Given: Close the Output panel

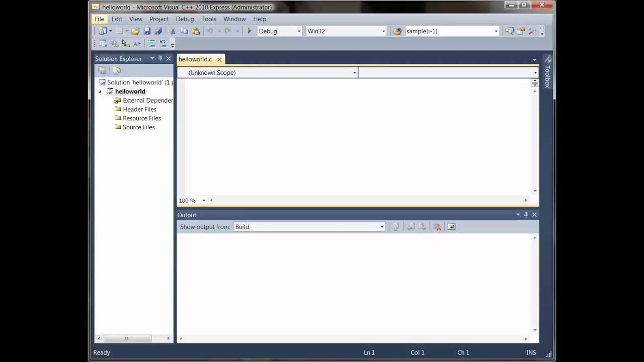Looking at the screenshot, I should click(x=534, y=215).
